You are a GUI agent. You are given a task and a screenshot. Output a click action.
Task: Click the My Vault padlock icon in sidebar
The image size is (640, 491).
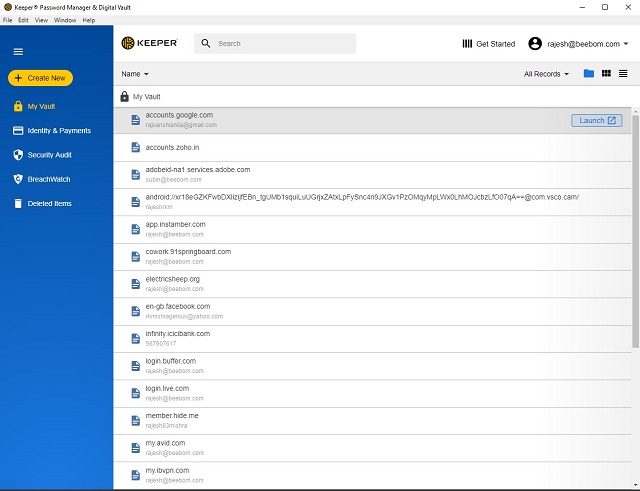pyautogui.click(x=18, y=106)
